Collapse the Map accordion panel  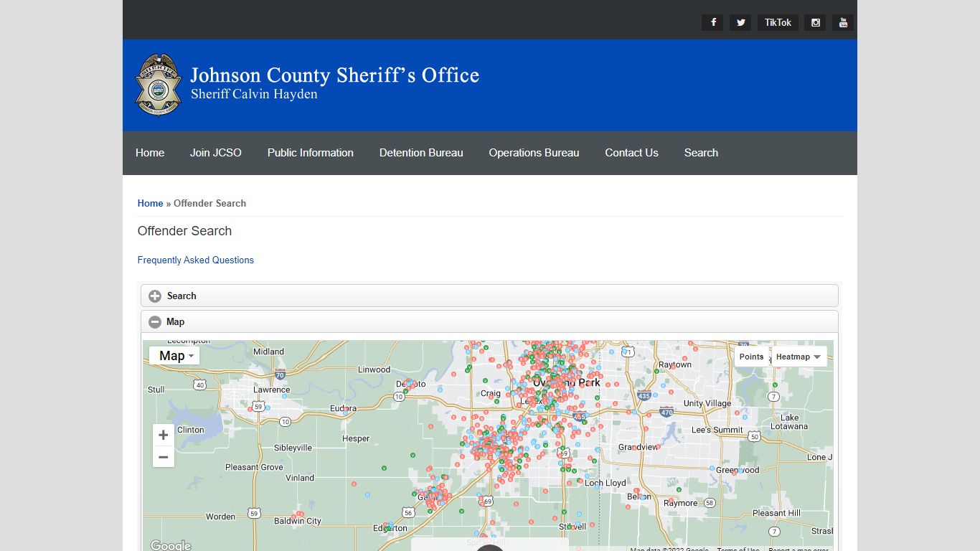489,321
